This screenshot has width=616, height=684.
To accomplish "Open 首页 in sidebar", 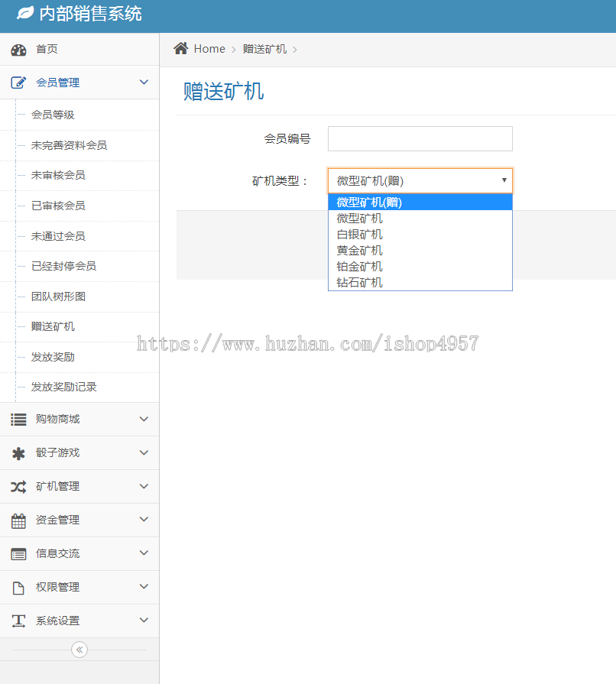I will 79,49.
